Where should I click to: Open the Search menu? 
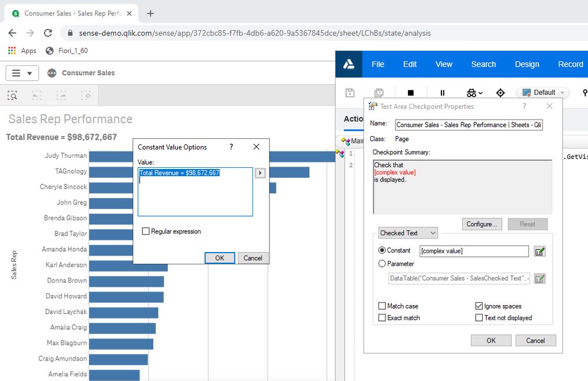click(483, 64)
